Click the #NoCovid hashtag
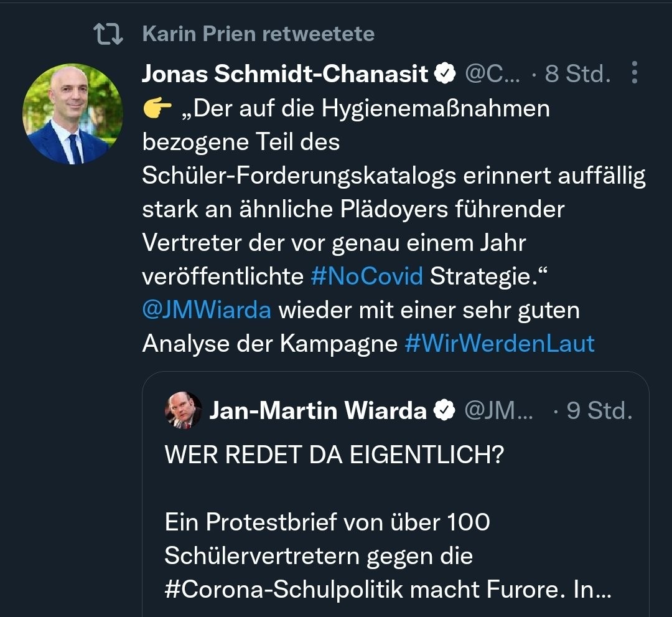This screenshot has height=617, width=672. click(366, 276)
